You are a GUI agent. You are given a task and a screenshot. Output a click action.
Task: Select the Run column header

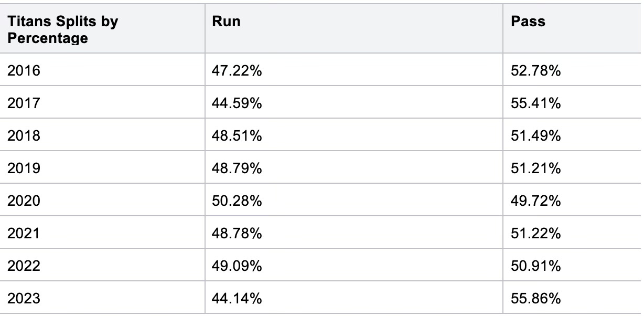point(354,29)
